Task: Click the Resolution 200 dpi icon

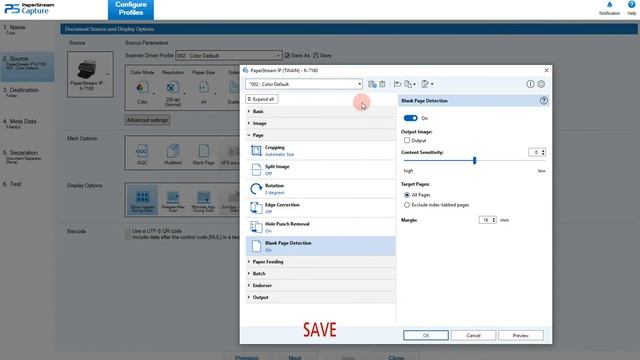Action: coord(173,88)
